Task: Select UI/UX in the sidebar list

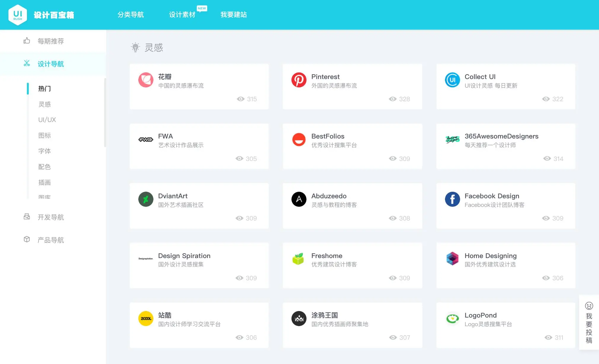Action: point(47,120)
